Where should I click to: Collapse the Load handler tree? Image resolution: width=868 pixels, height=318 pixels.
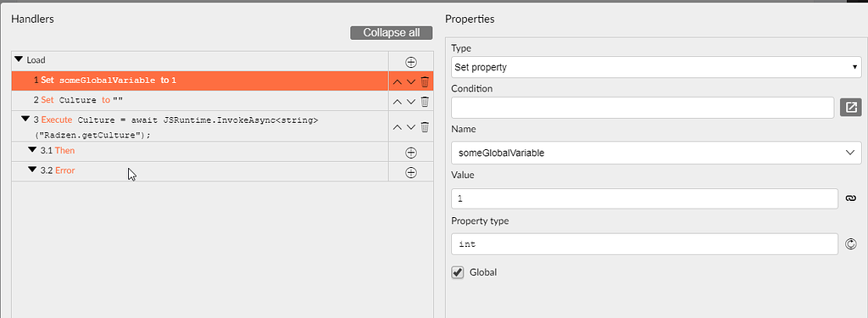[19, 59]
